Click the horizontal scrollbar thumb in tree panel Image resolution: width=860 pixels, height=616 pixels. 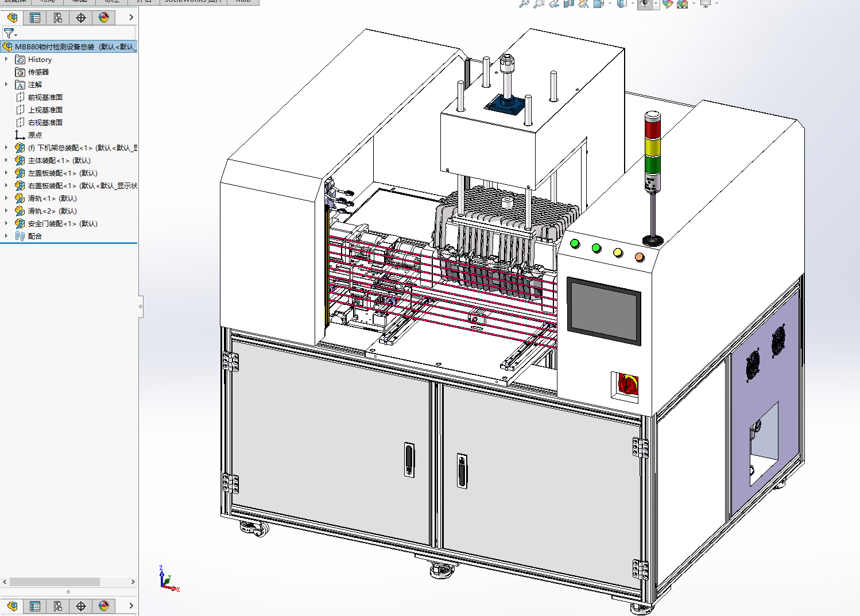pos(55,582)
